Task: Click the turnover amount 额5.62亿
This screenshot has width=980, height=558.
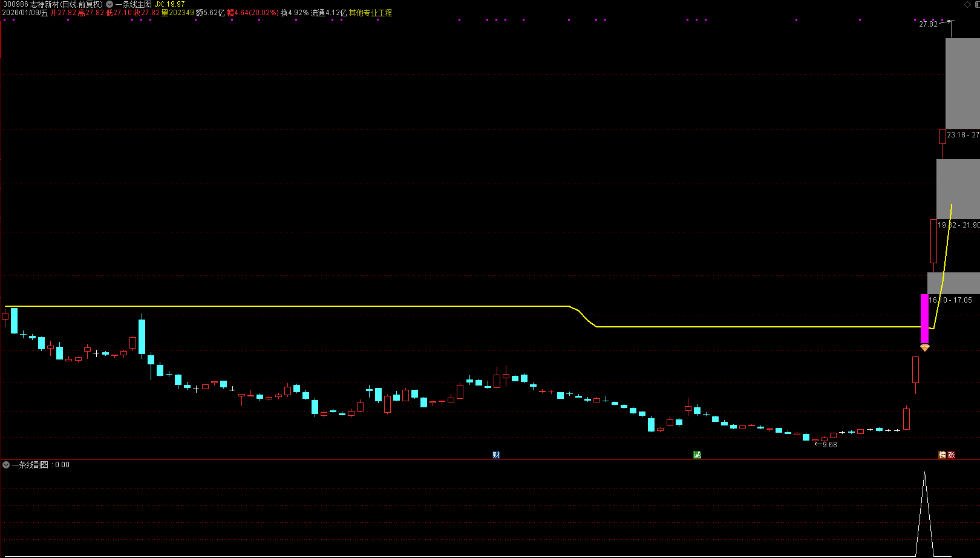Action: coord(210,13)
